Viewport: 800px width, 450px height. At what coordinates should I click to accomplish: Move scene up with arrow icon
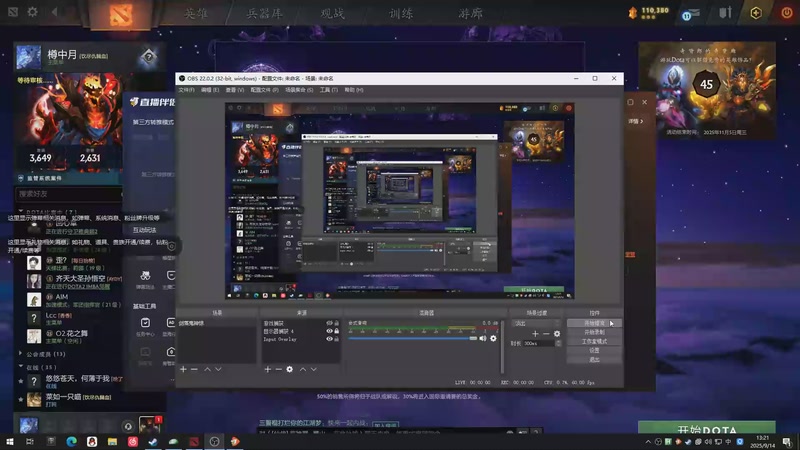(x=208, y=369)
